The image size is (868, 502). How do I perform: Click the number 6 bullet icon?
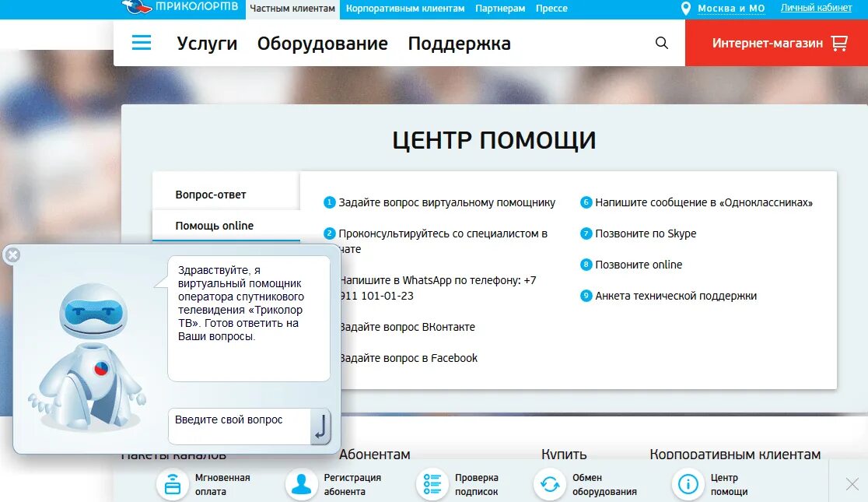click(x=586, y=202)
